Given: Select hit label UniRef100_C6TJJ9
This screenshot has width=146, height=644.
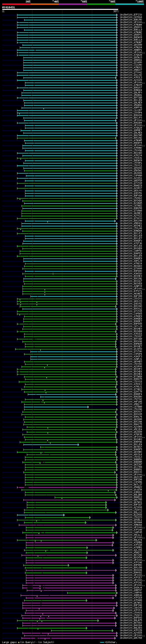Looking at the screenshot, I should [x=131, y=326].
